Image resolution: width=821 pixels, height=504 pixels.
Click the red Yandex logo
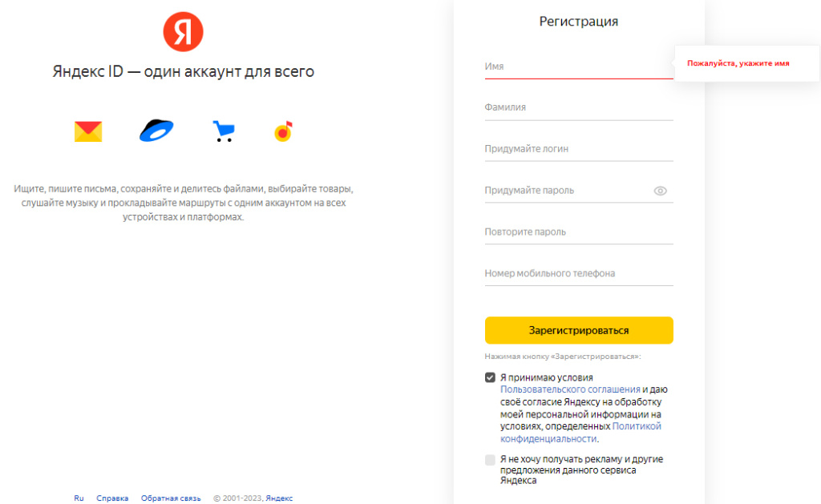(x=183, y=32)
